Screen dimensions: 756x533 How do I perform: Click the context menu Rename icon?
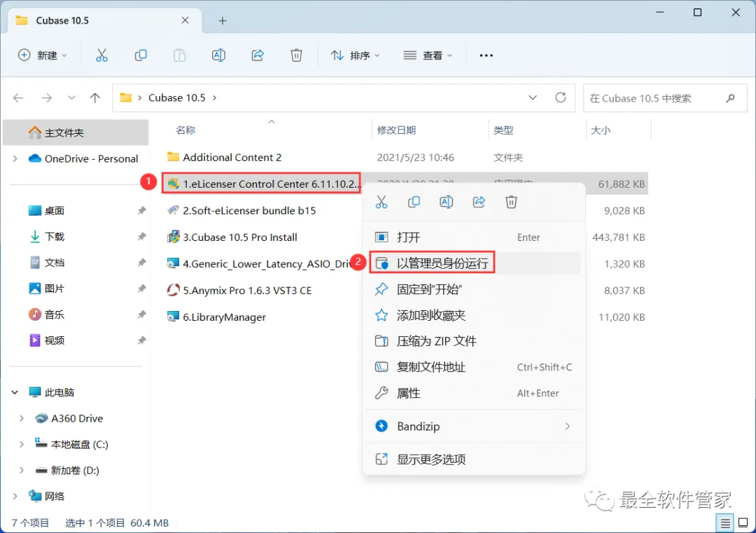[446, 202]
